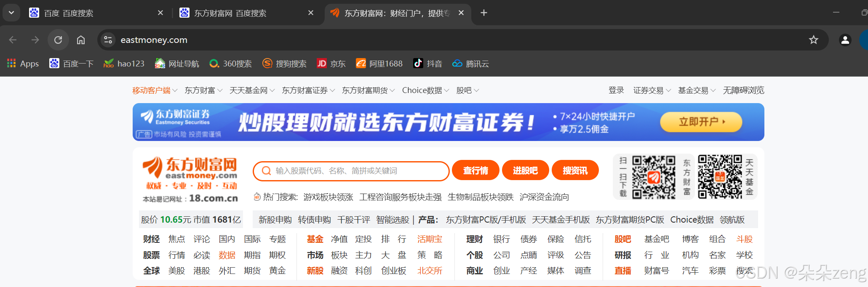The image size is (868, 287).
Task: Open the 360搜索 bookmark
Action: pos(230,64)
